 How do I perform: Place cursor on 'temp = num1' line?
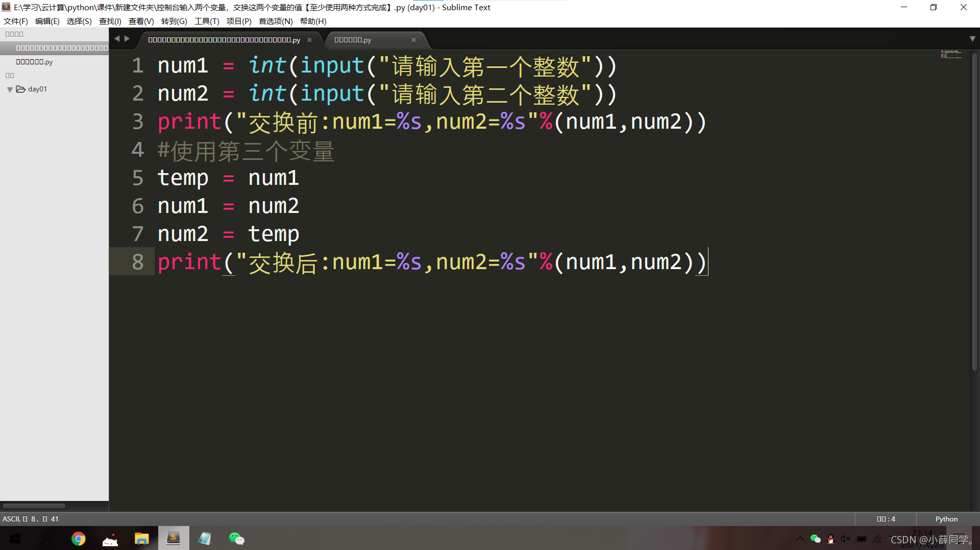point(228,179)
